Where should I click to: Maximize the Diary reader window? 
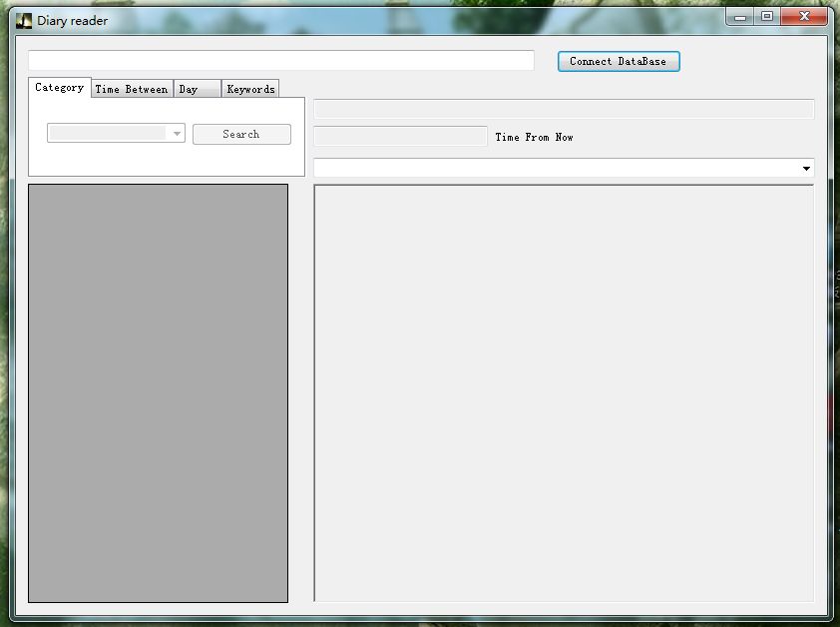(x=767, y=17)
